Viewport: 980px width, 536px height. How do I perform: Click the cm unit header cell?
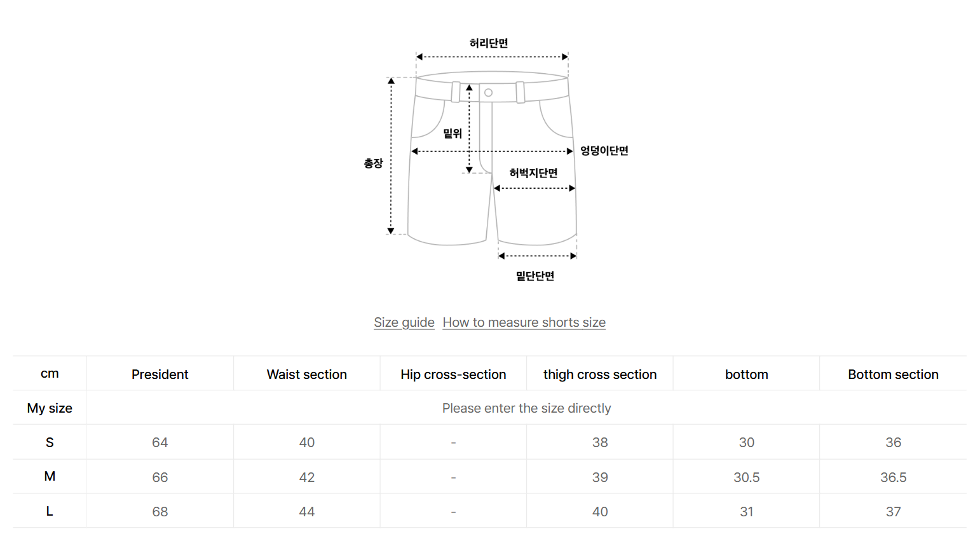50,374
